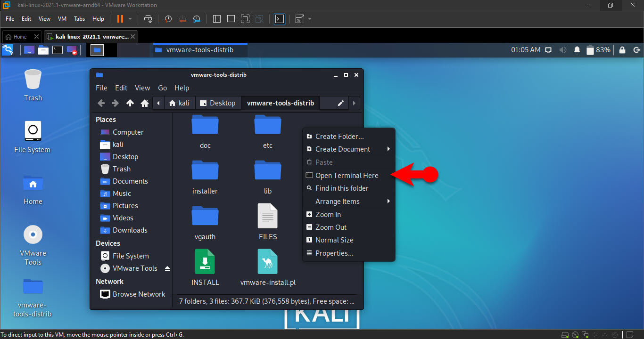
Task: Revert the VM to its previous snapshot
Action: (x=182, y=19)
